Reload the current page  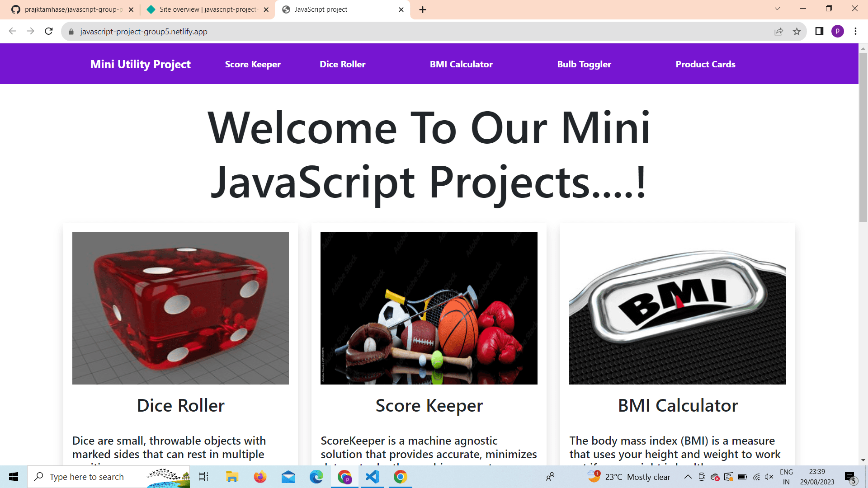pyautogui.click(x=49, y=31)
